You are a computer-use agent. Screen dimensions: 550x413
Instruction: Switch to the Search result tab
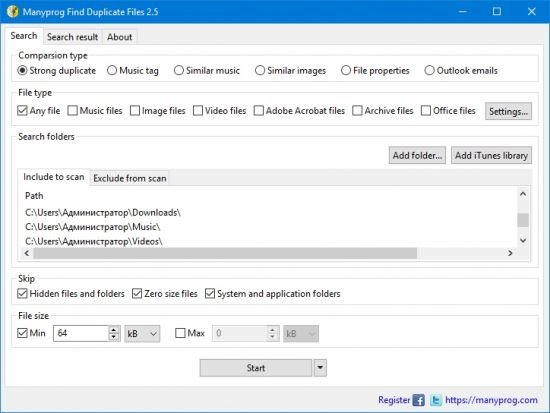72,37
